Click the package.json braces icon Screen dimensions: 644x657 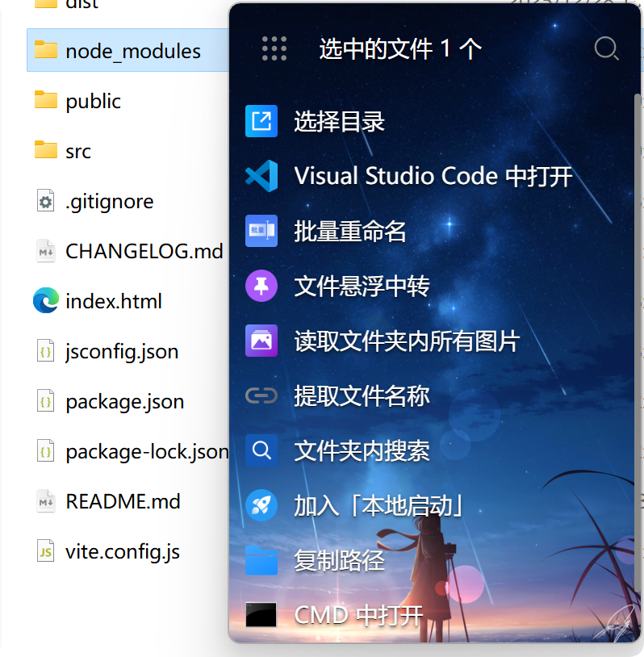(x=46, y=400)
